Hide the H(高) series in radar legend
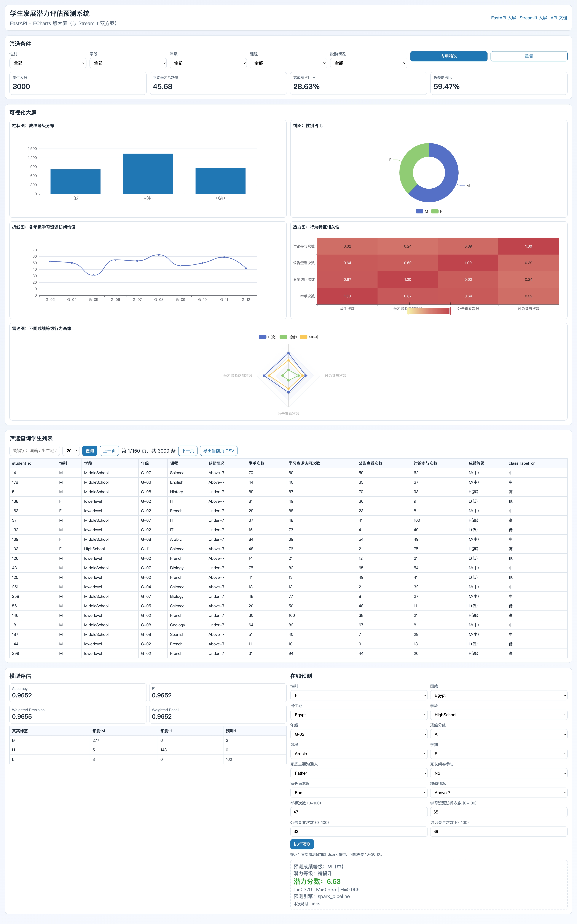 268,337
